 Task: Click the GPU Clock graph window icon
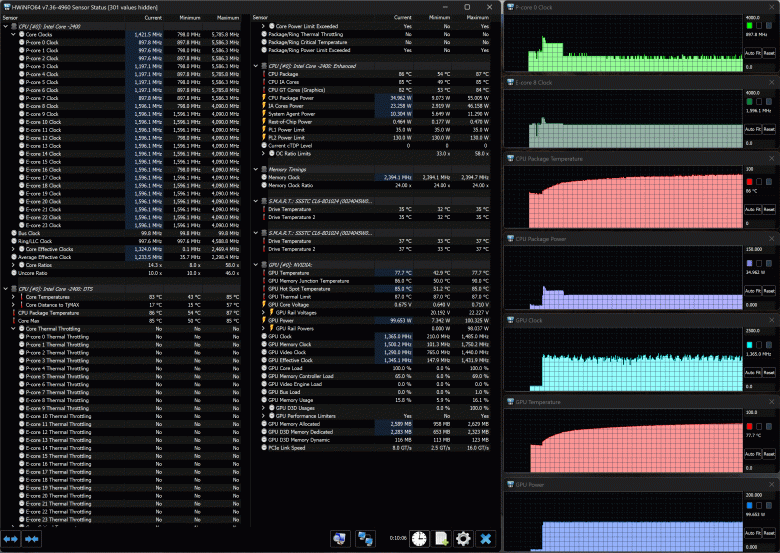click(510, 320)
